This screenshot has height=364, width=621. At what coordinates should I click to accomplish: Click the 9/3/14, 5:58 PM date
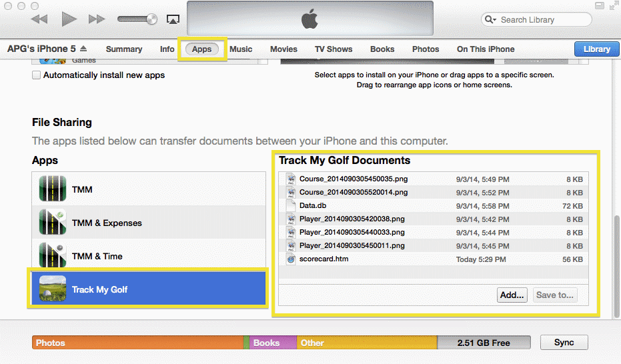pos(482,206)
